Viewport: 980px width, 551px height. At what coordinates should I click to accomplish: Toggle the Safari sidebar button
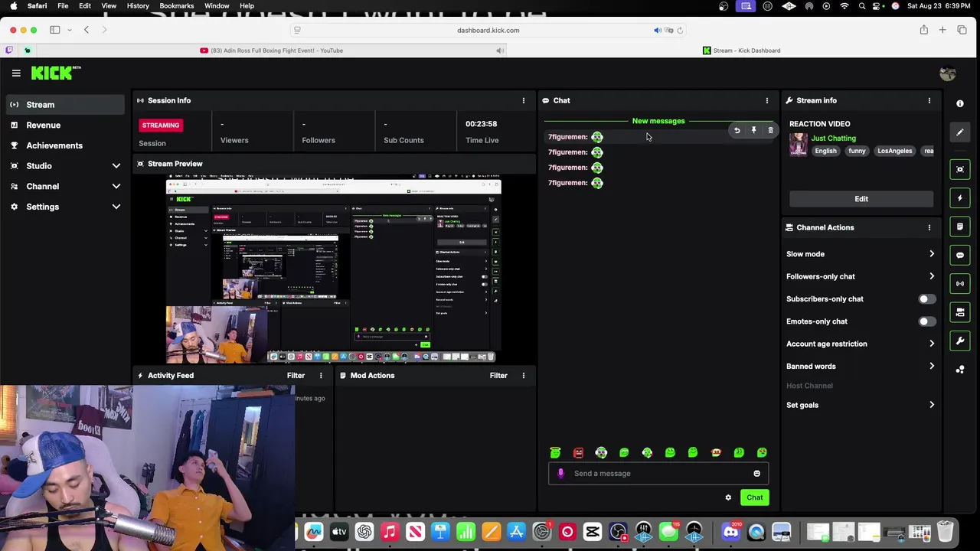pyautogui.click(x=55, y=30)
